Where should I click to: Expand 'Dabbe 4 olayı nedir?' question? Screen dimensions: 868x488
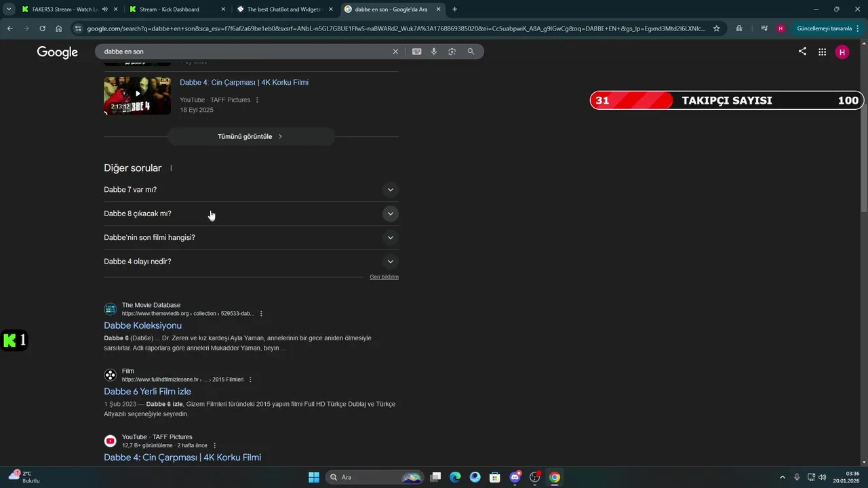251,262
